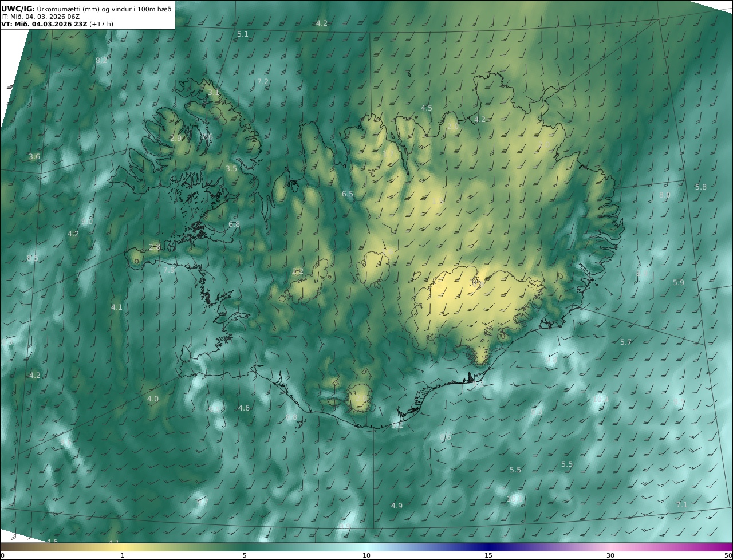Click the 3.6 value label on the map
Screen dimensions: 733x560
click(x=34, y=157)
